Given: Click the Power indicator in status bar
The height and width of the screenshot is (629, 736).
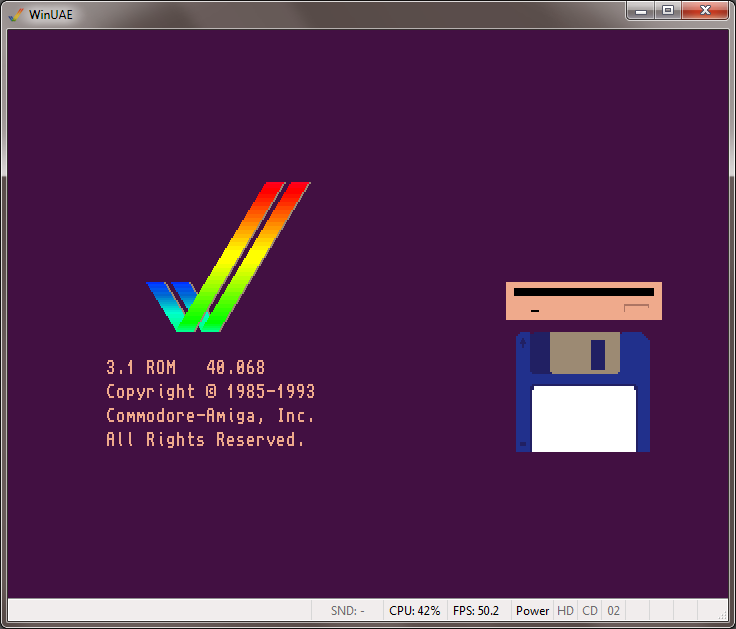Looking at the screenshot, I should click(x=532, y=611).
